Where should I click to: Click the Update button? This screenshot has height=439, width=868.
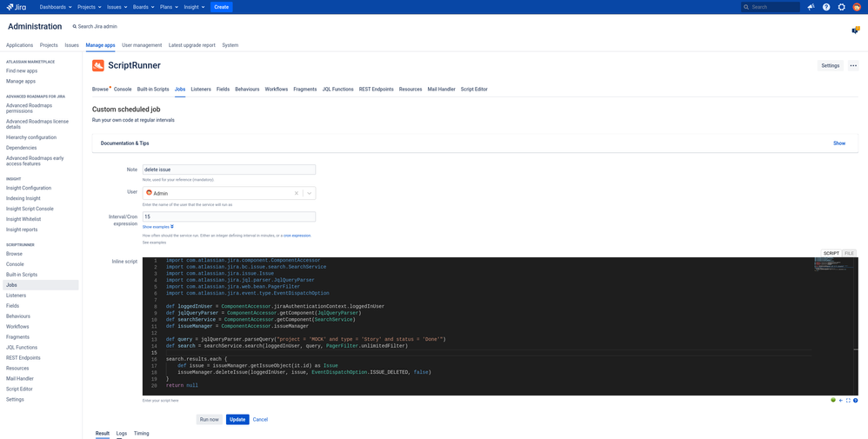[x=237, y=420]
